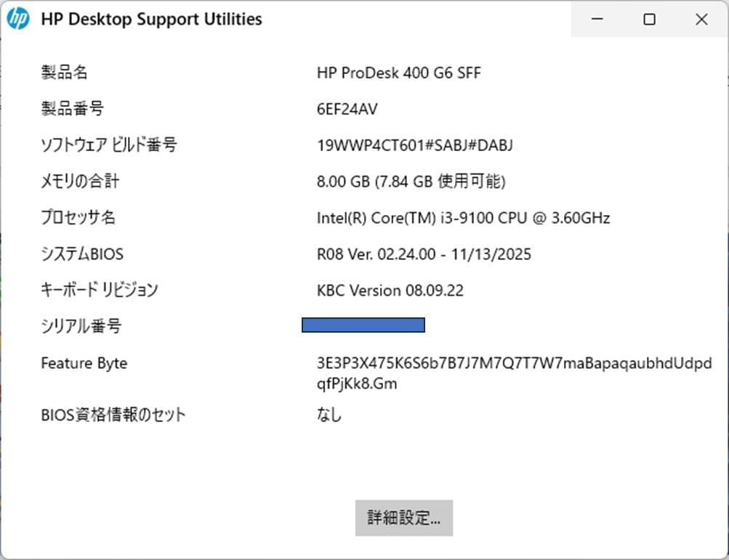Maximize the HP Desktop Support Utilities window
Image resolution: width=729 pixels, height=560 pixels.
pos(649,19)
